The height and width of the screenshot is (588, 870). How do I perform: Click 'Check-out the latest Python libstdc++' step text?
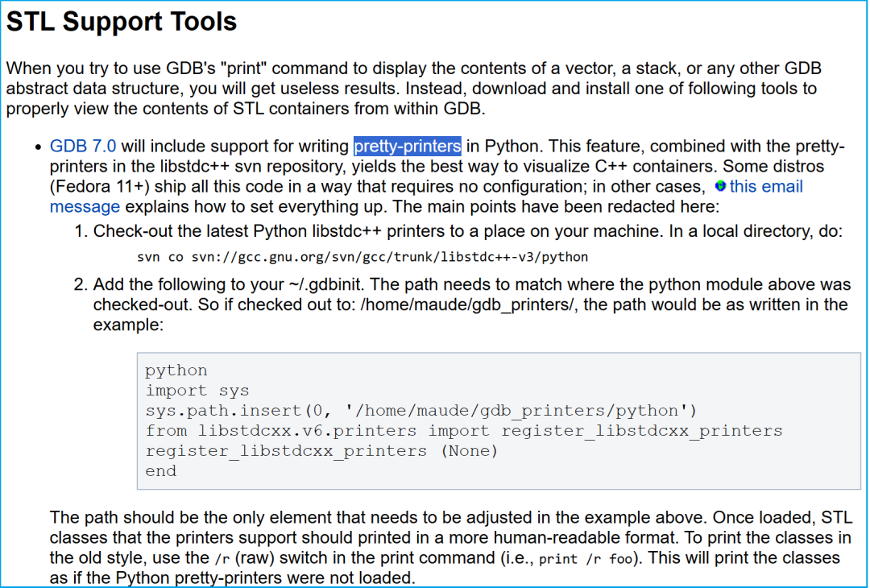click(238, 231)
